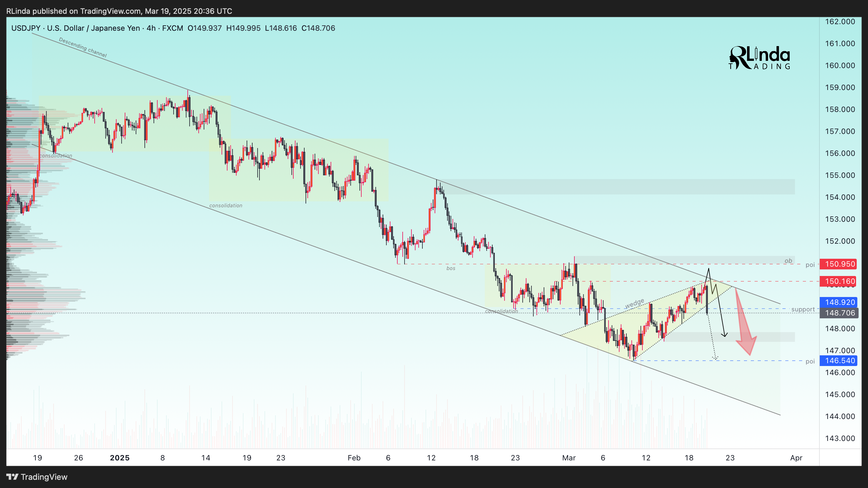Viewport: 868px width, 488px height.
Task: Click the 'Feb' label on time axis
Action: 354,458
